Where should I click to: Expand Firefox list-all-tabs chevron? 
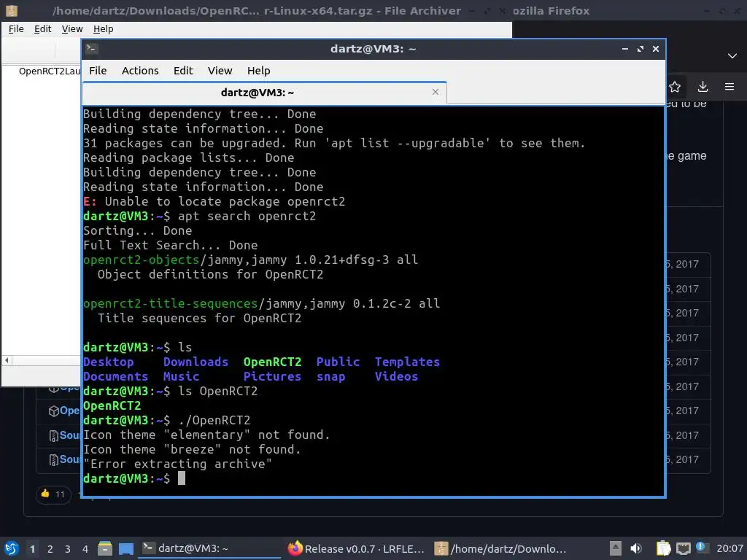(732, 55)
